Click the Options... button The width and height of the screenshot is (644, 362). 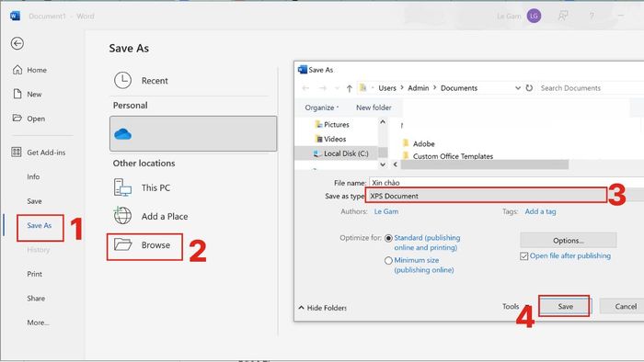(568, 240)
